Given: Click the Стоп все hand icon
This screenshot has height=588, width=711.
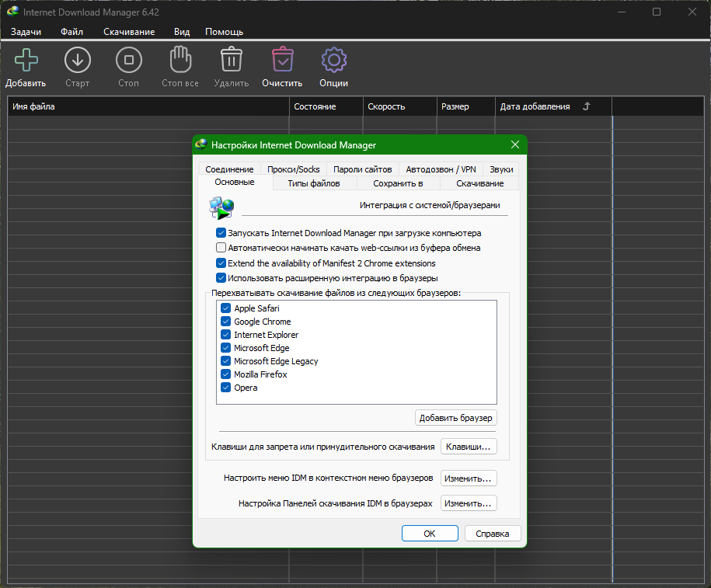Looking at the screenshot, I should pos(180,59).
